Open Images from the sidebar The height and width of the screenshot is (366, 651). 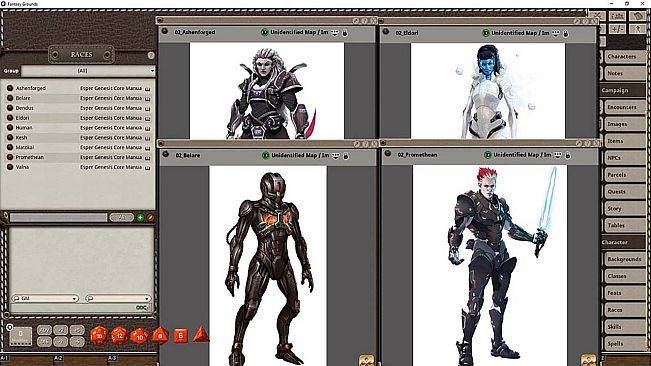tap(624, 124)
